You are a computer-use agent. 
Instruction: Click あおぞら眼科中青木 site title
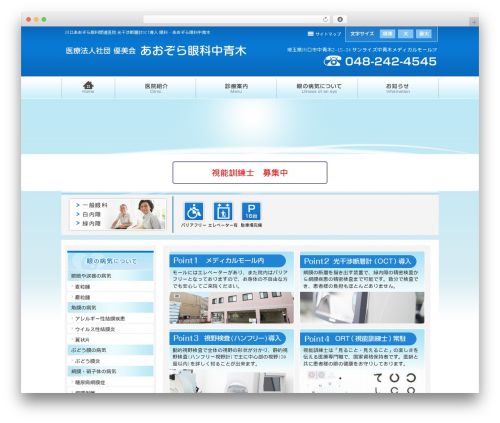click(193, 51)
